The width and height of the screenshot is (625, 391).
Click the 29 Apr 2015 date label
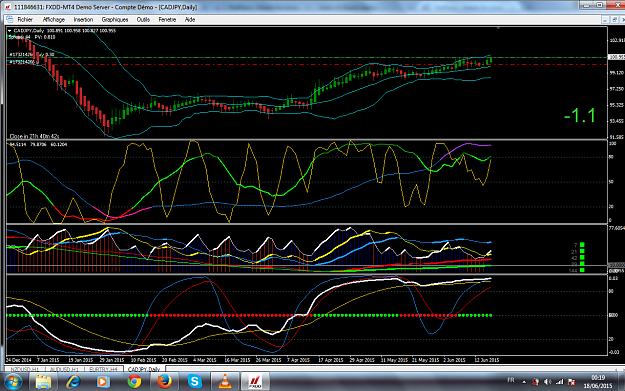[362, 360]
